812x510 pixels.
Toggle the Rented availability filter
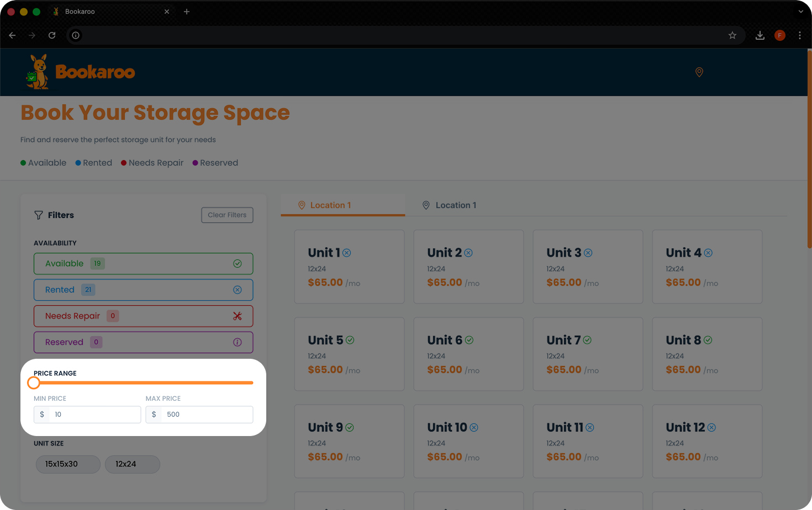(x=143, y=290)
